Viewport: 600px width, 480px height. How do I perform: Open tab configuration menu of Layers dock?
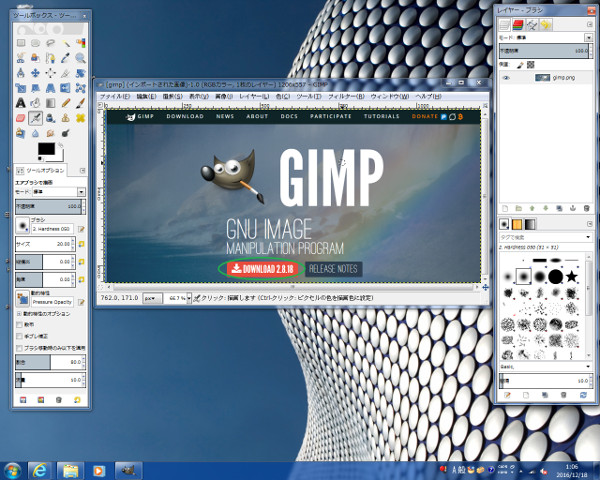click(589, 24)
